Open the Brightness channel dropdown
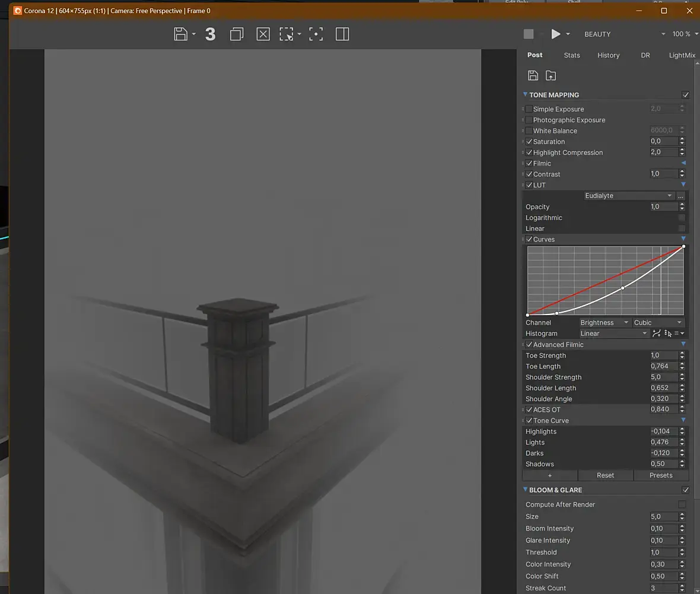The height and width of the screenshot is (594, 700). [604, 323]
